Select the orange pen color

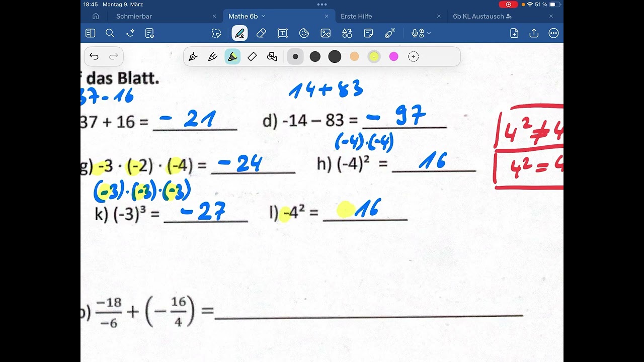click(354, 57)
